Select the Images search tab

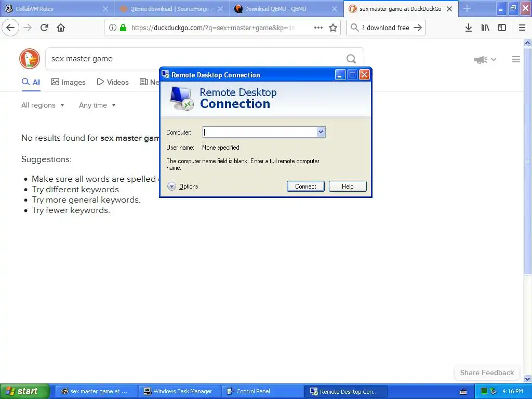[x=68, y=82]
